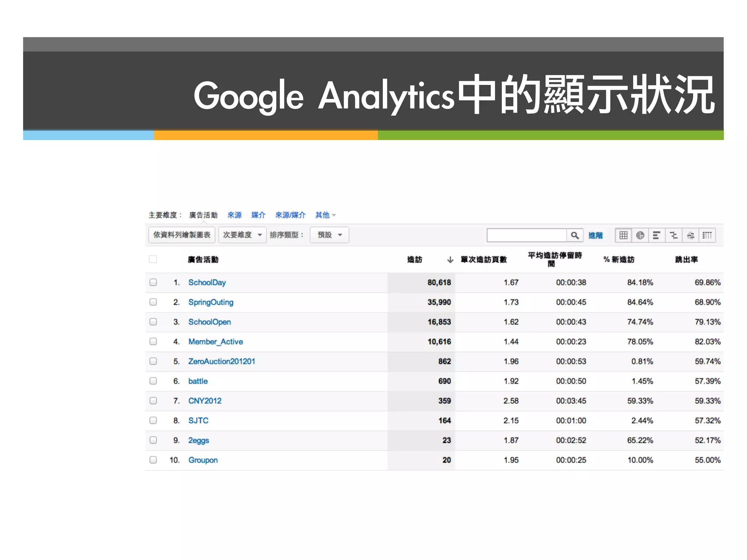Open the Groupon campaign link

(203, 460)
